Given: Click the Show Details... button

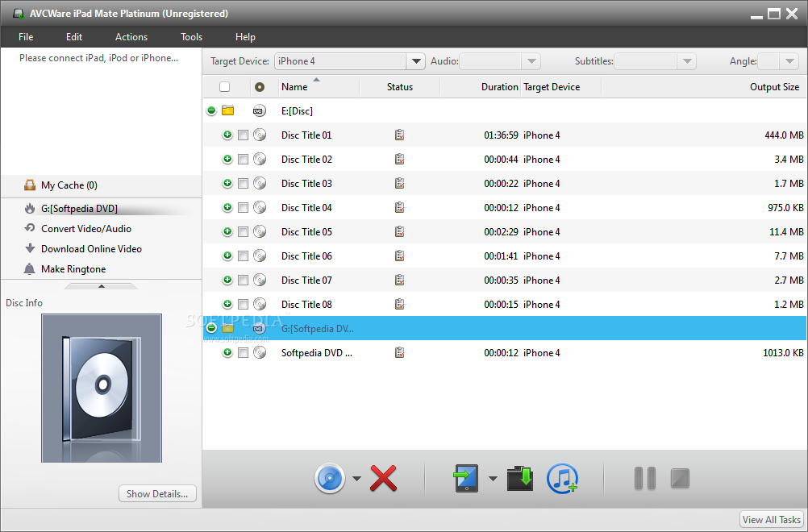Looking at the screenshot, I should [158, 493].
